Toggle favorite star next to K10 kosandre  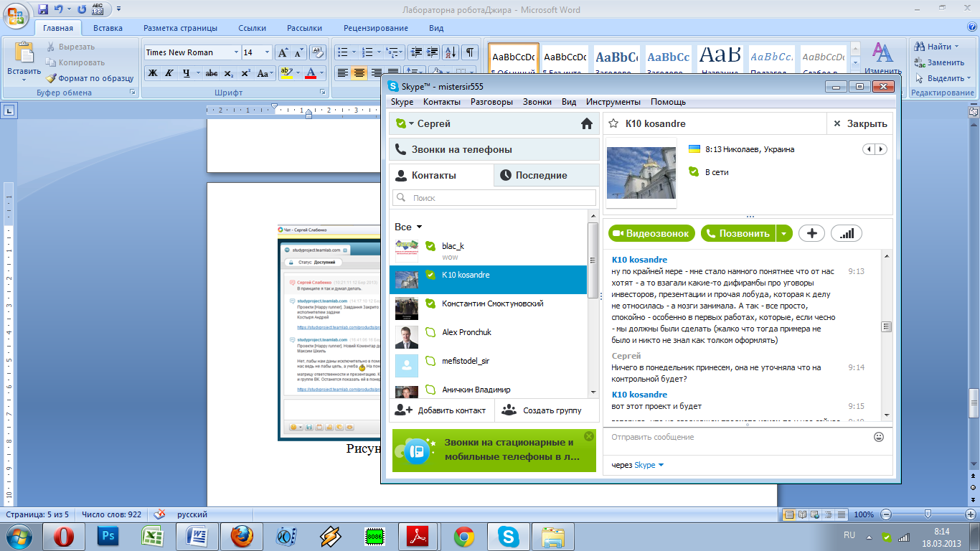pos(613,123)
